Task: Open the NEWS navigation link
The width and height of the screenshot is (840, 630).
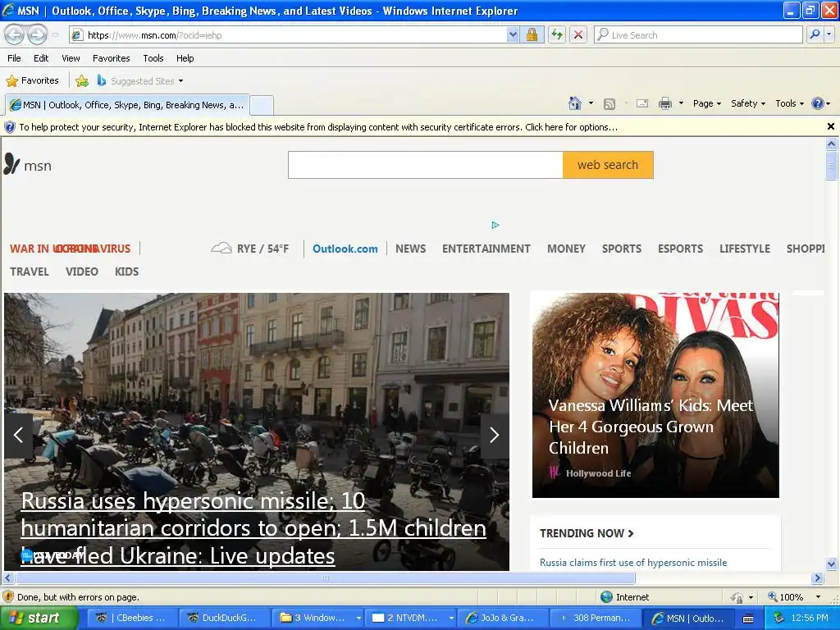Action: [410, 249]
